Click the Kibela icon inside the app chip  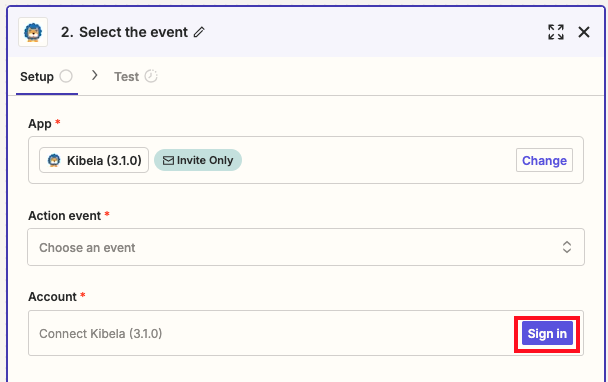54,160
